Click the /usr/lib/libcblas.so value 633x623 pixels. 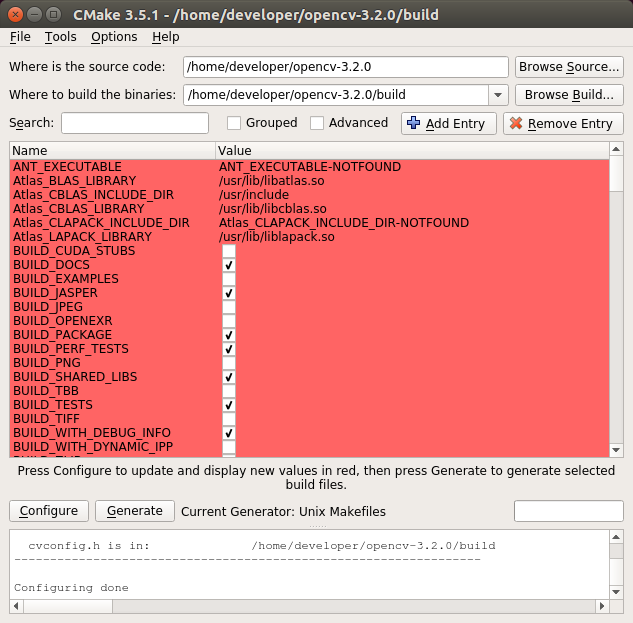click(272, 209)
